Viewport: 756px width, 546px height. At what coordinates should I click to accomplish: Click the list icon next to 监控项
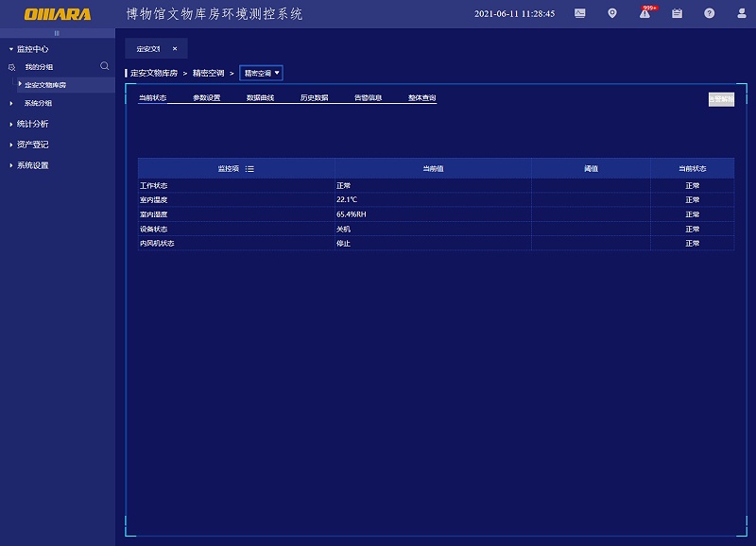point(248,168)
